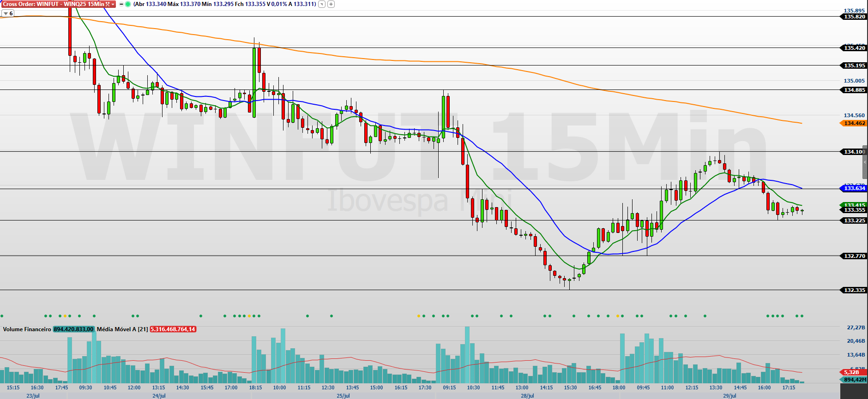Screen dimensions: 868x399
Task: Open the WINFUT chart title dropdown arrow
Action: [x=113, y=4]
